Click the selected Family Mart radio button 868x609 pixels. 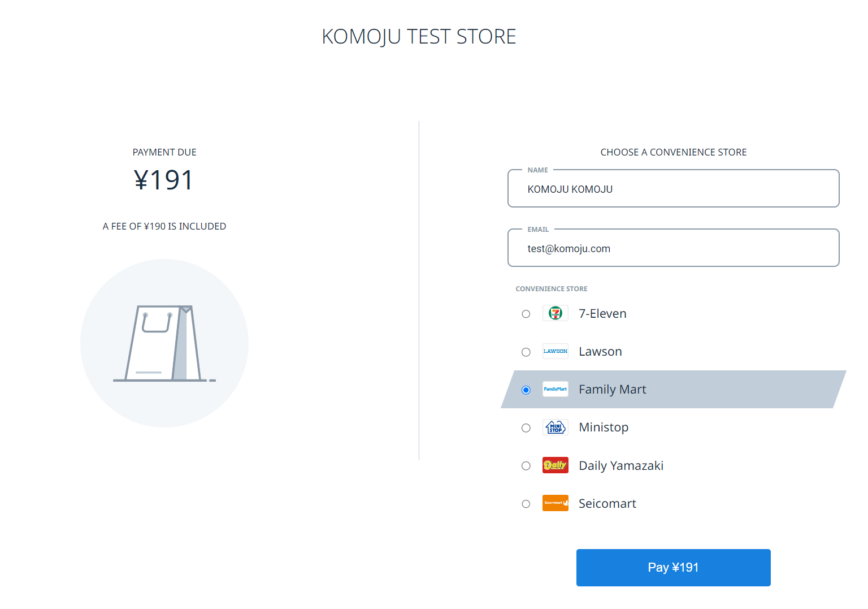tap(526, 390)
